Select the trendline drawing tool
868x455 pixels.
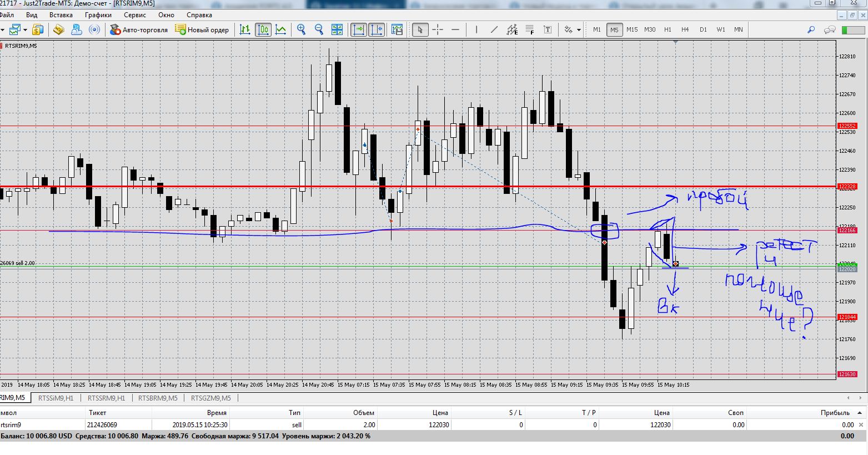494,29
